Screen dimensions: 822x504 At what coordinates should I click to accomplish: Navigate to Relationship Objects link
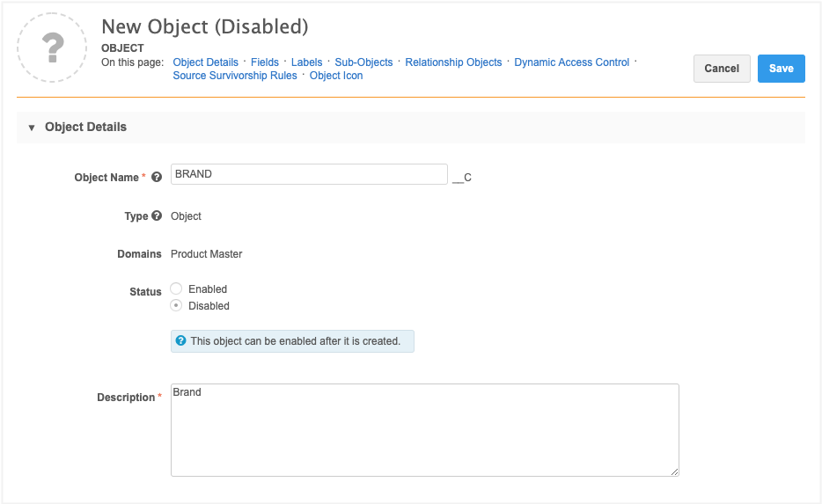coord(453,62)
